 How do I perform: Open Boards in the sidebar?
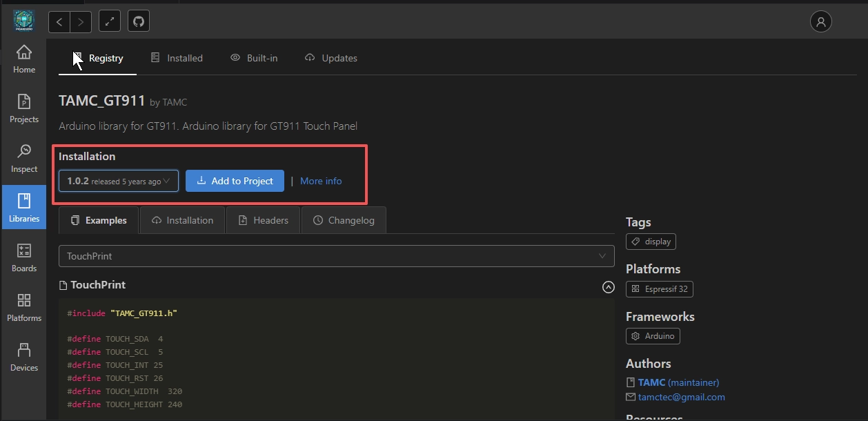click(23, 258)
